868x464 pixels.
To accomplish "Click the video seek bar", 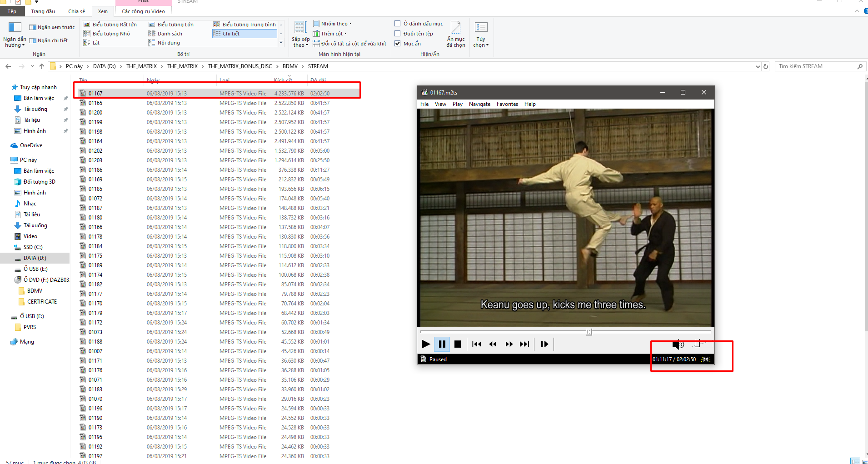I will point(566,332).
